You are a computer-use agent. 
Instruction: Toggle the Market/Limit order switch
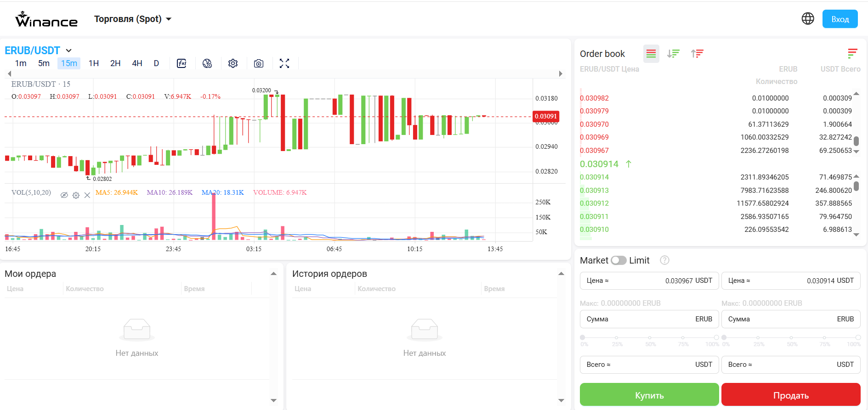click(x=618, y=260)
